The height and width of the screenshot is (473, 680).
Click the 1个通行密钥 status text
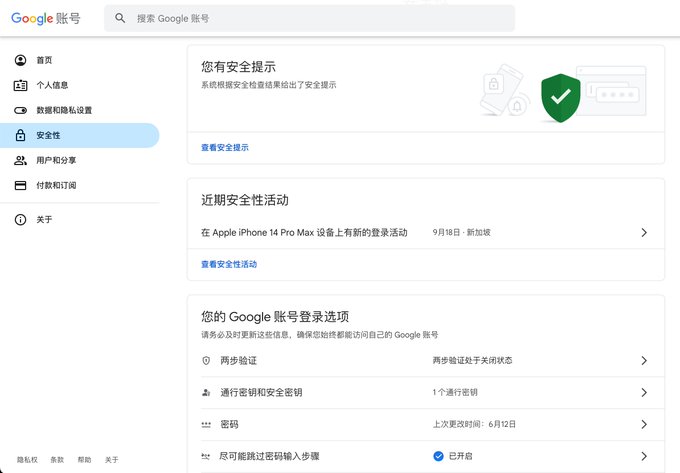[455, 392]
